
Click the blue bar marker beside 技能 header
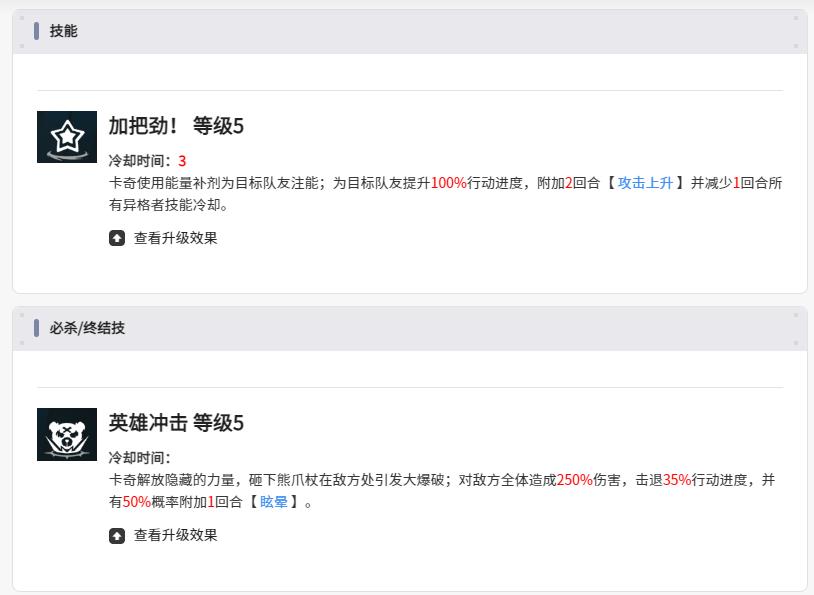pos(36,31)
